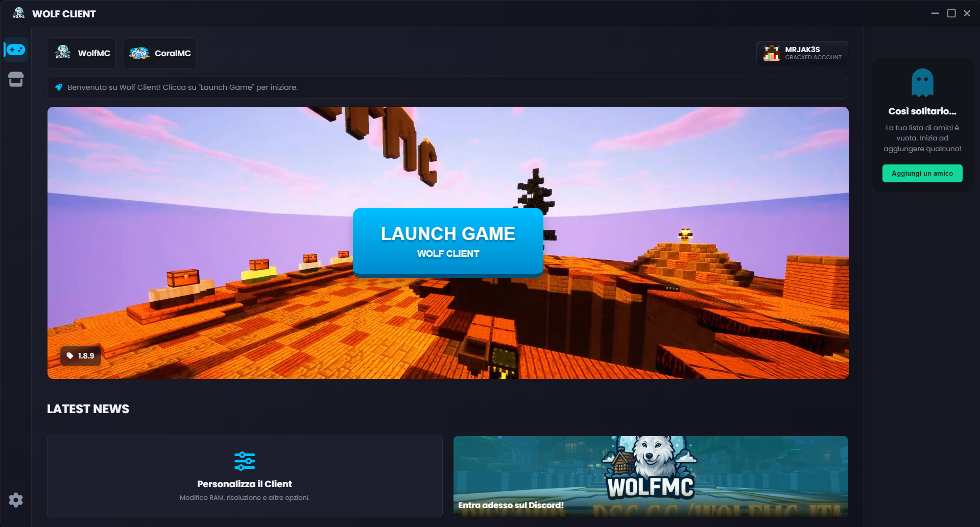Click the tag icon beside version 1.8.9
This screenshot has width=980, height=527.
click(70, 356)
